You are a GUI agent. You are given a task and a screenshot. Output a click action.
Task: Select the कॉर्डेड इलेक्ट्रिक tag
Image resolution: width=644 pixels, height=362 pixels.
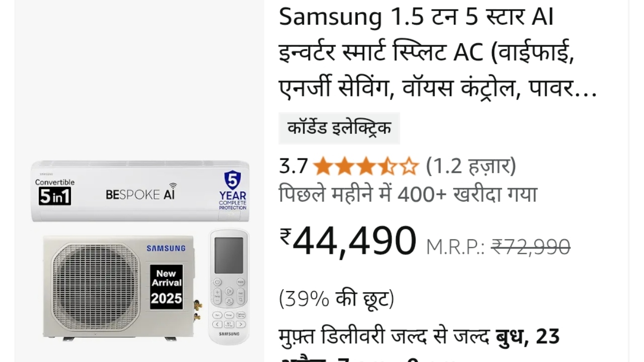click(x=339, y=128)
